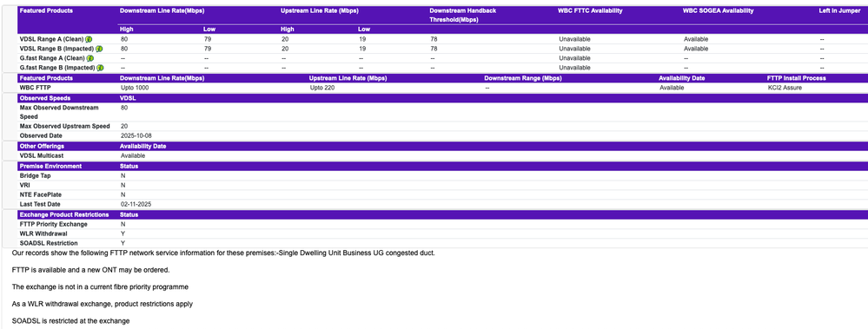Click 'SOADSL is restricted at the exchange' sentence
Viewport: 868px width, 329px height.
[x=71, y=321]
